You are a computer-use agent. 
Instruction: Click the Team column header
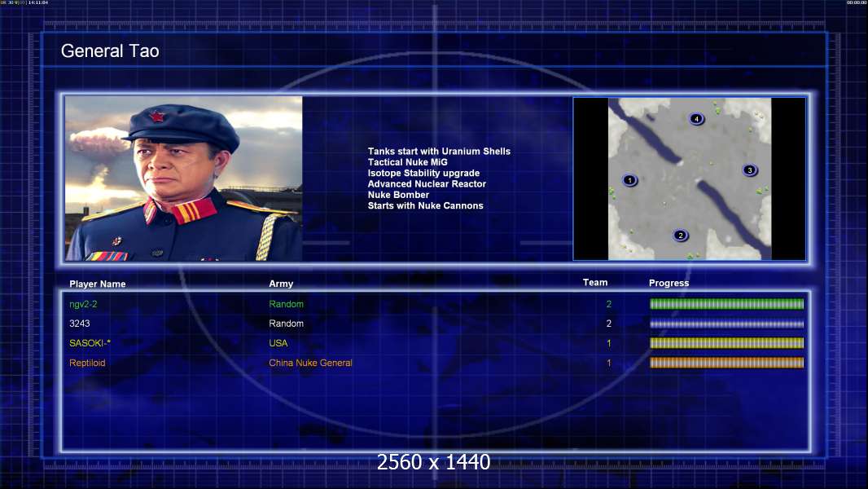[x=595, y=283]
